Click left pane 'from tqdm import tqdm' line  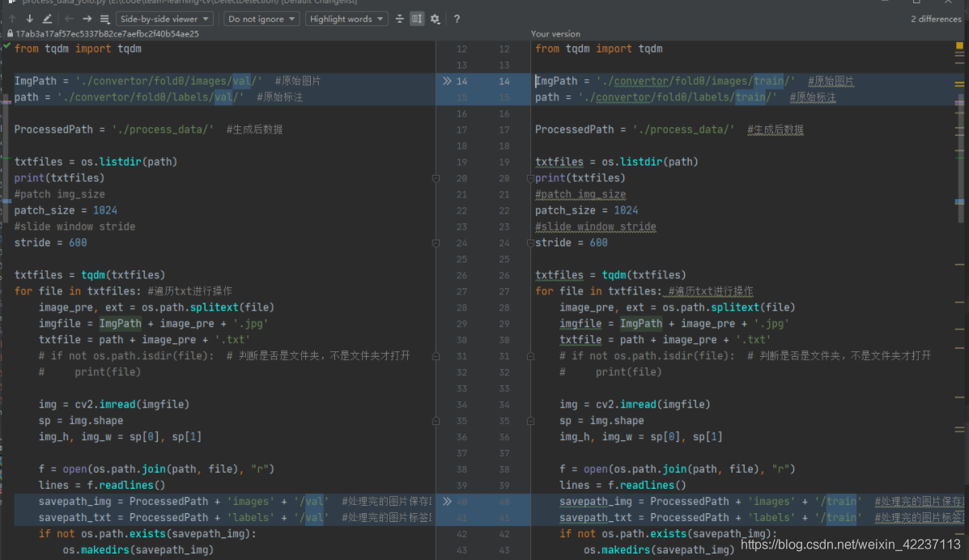pyautogui.click(x=78, y=49)
